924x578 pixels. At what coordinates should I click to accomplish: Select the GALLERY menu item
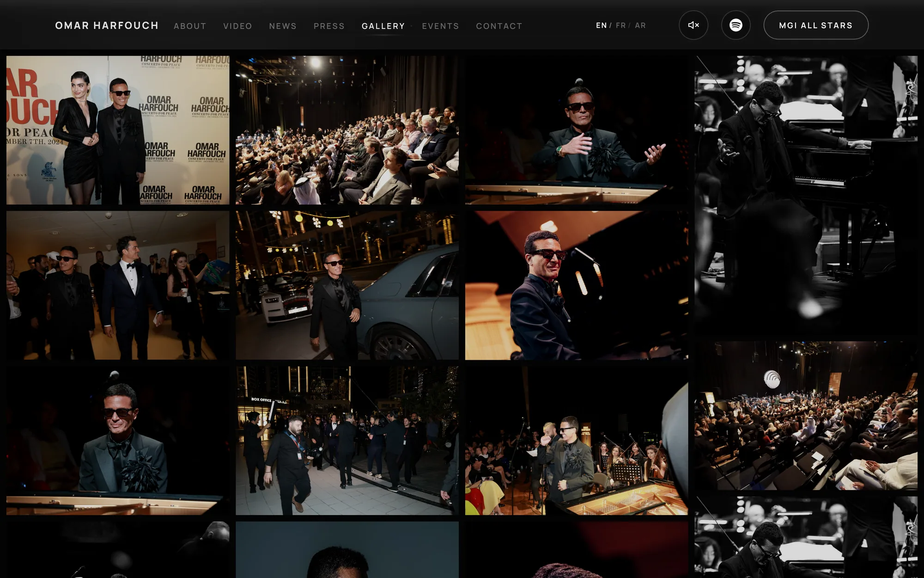click(x=383, y=26)
